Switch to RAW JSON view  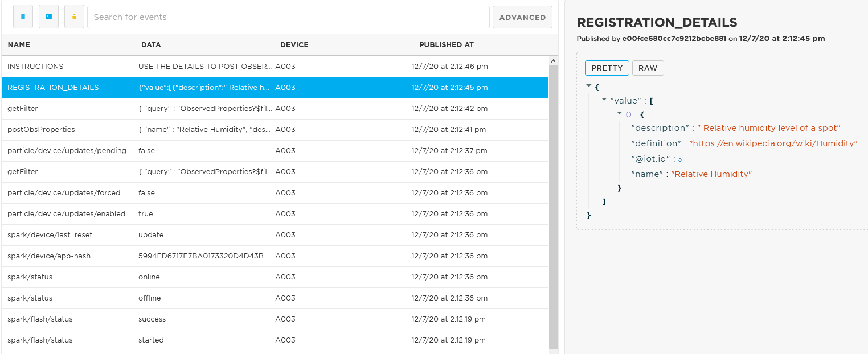click(x=648, y=68)
